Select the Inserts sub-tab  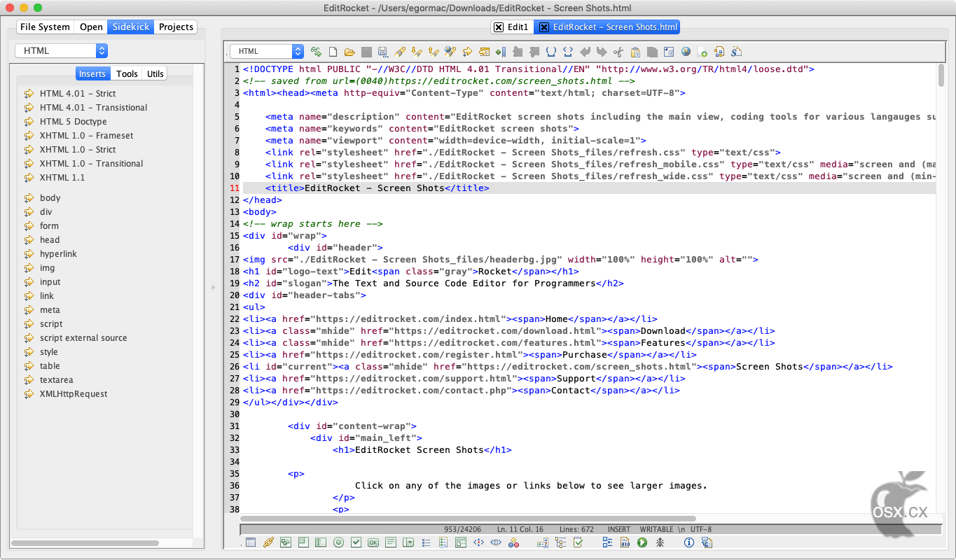92,73
